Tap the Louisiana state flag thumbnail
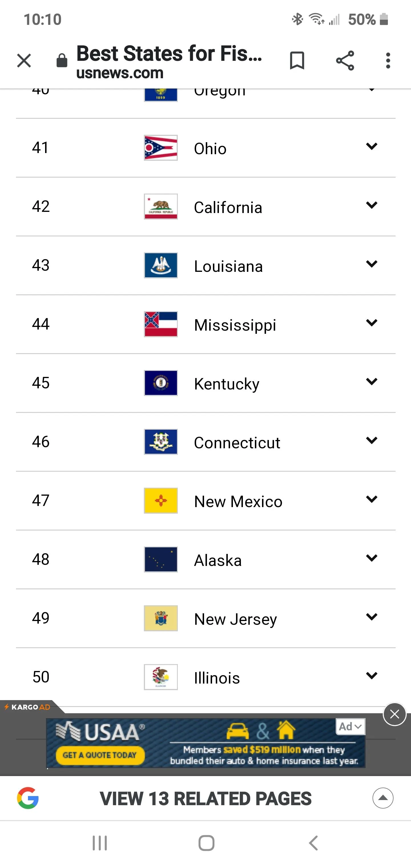411x868 pixels. (x=161, y=266)
